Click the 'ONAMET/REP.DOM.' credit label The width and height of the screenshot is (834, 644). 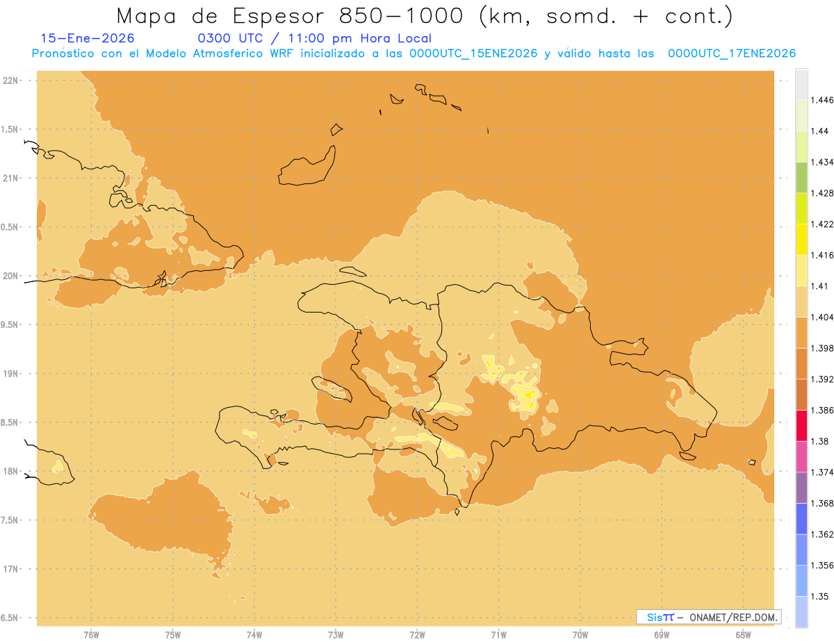[733, 617]
